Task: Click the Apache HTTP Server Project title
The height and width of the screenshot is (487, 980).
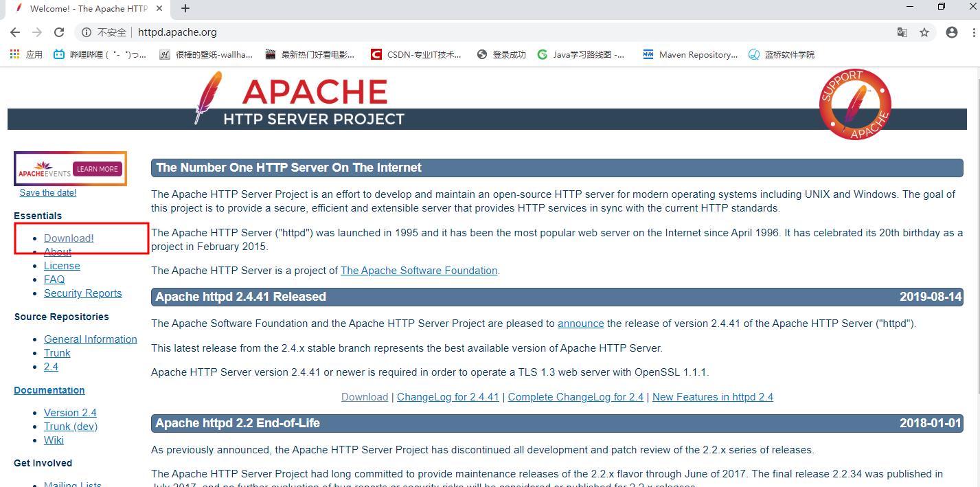Action: (x=314, y=102)
